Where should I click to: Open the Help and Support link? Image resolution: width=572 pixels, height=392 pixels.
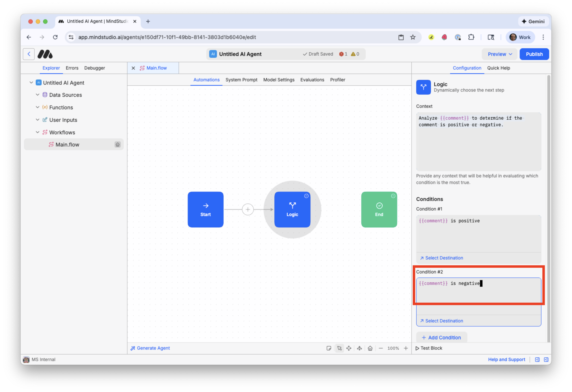click(x=506, y=359)
